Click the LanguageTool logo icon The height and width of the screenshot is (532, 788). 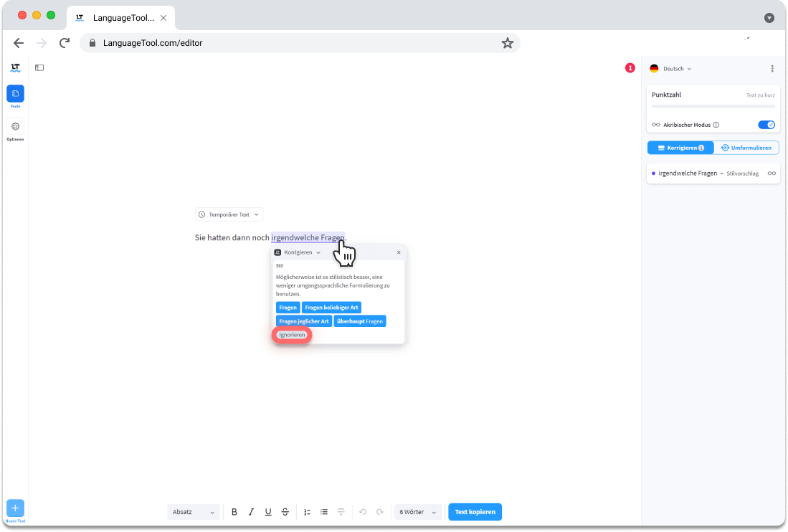(x=16, y=68)
